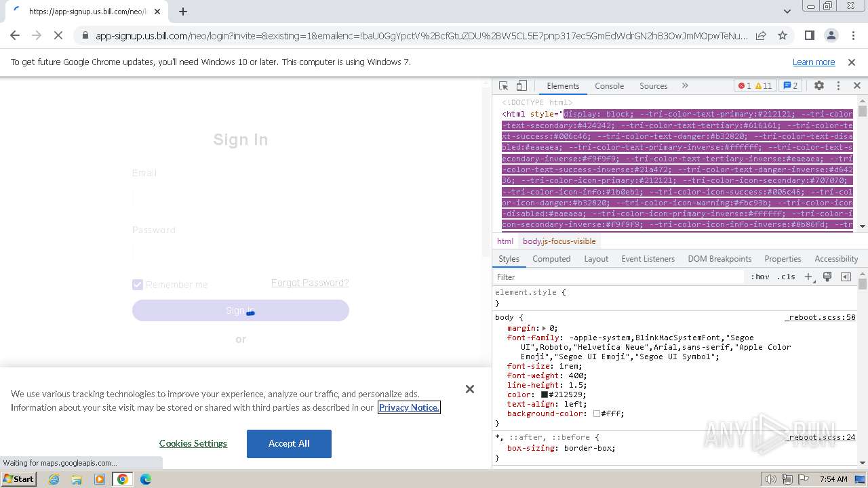This screenshot has height=488, width=868.
Task: Open the #212529 color swatch
Action: click(544, 394)
